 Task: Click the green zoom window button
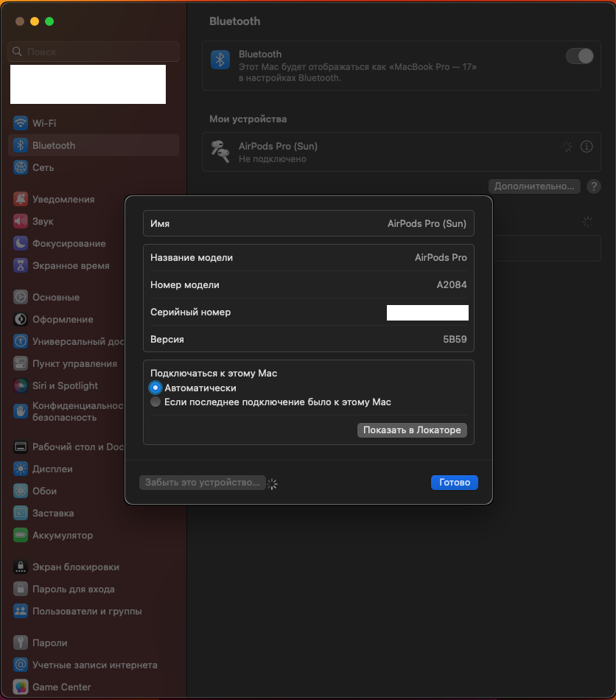pos(49,21)
